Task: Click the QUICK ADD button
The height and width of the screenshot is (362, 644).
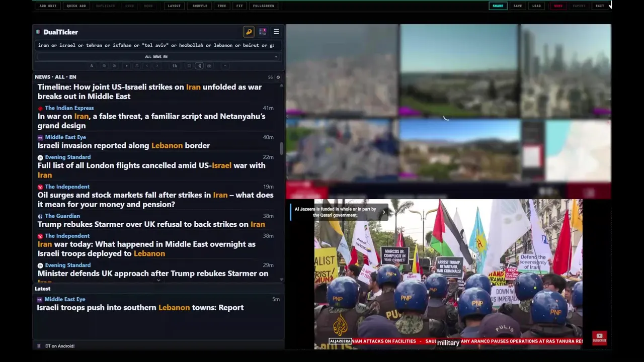Action: (x=76, y=6)
